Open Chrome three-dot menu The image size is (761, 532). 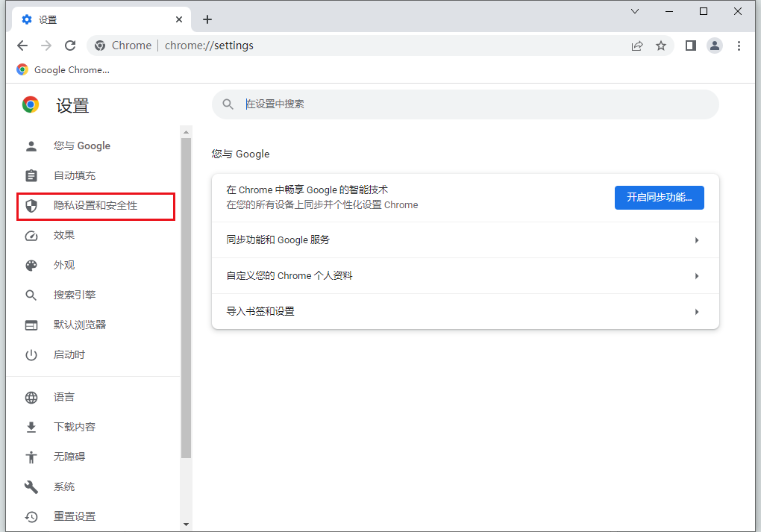click(x=739, y=46)
